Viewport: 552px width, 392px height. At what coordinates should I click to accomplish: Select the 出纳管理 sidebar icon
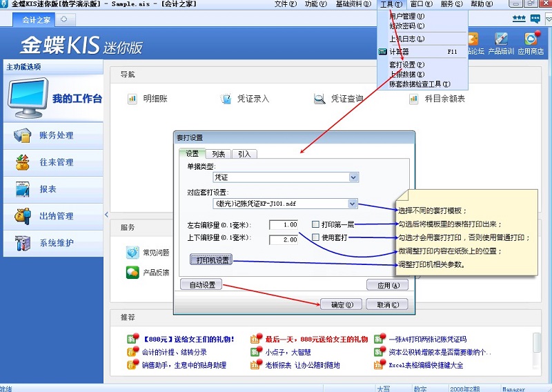pyautogui.click(x=23, y=216)
